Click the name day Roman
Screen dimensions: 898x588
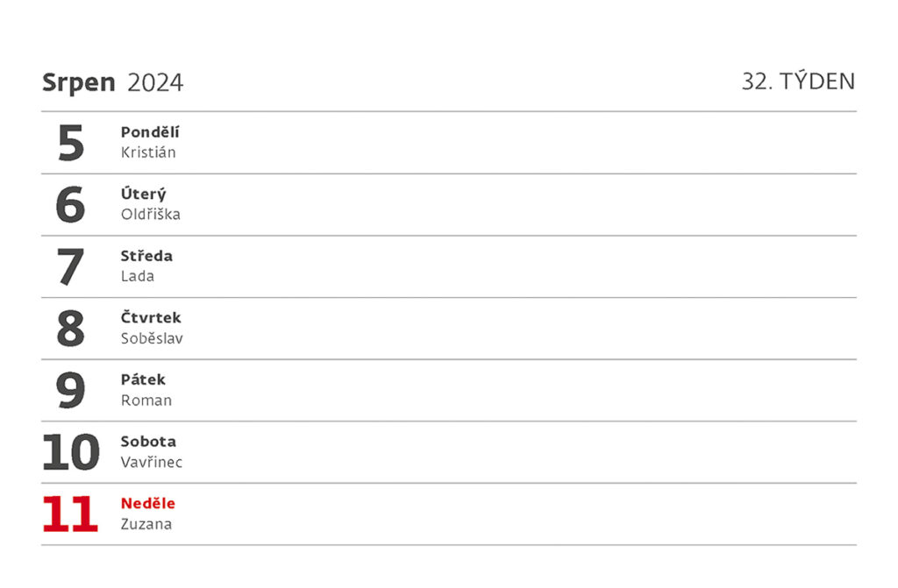click(x=146, y=400)
